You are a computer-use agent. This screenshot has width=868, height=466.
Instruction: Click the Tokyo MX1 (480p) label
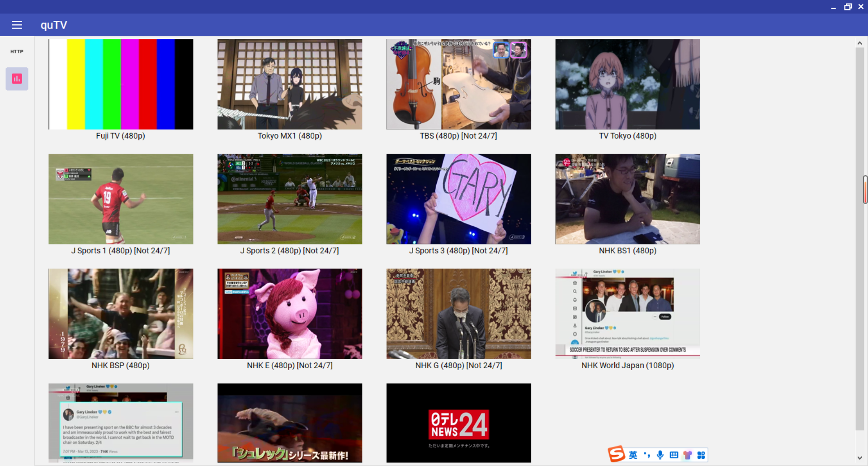[290, 136]
